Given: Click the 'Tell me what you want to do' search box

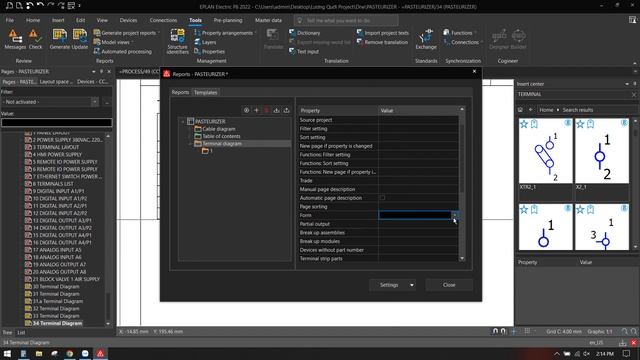Looking at the screenshot, I should (346, 20).
